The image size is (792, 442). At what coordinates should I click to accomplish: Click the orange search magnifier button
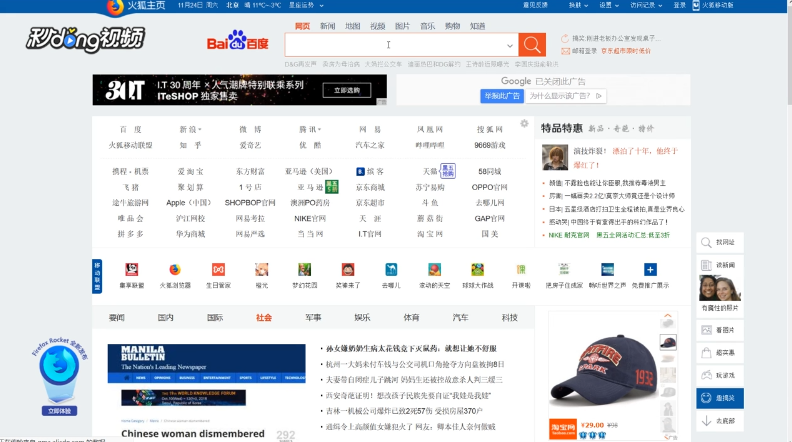pyautogui.click(x=532, y=44)
